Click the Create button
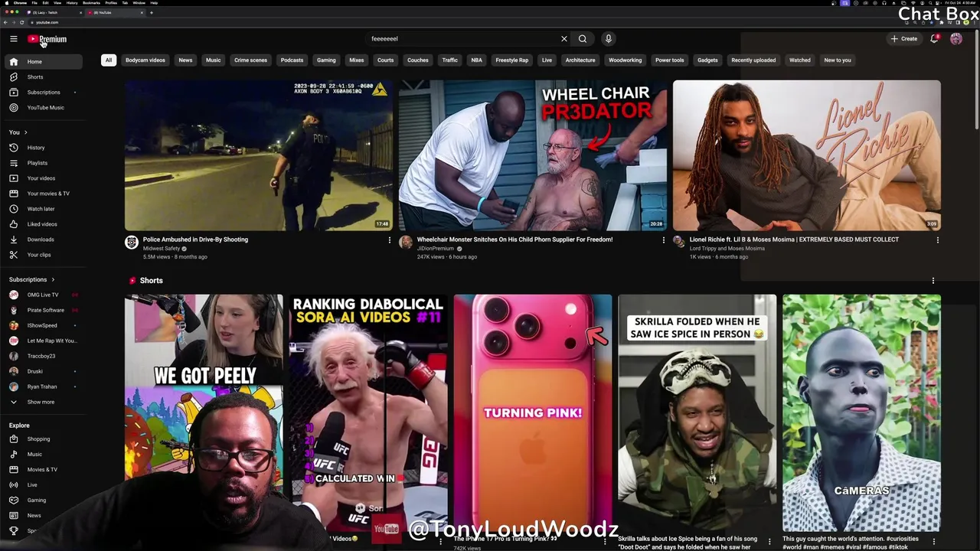 [904, 39]
